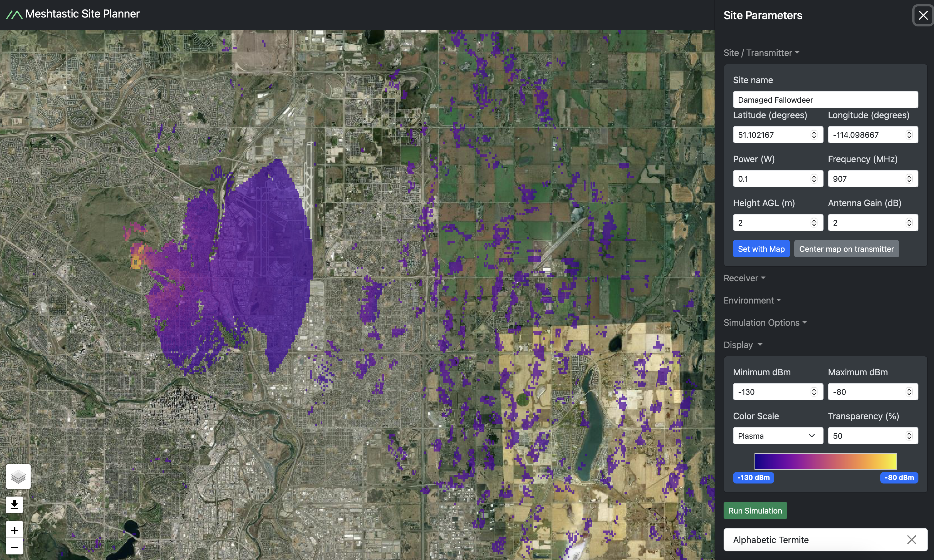Expand the Simulation Options section

pyautogui.click(x=765, y=323)
